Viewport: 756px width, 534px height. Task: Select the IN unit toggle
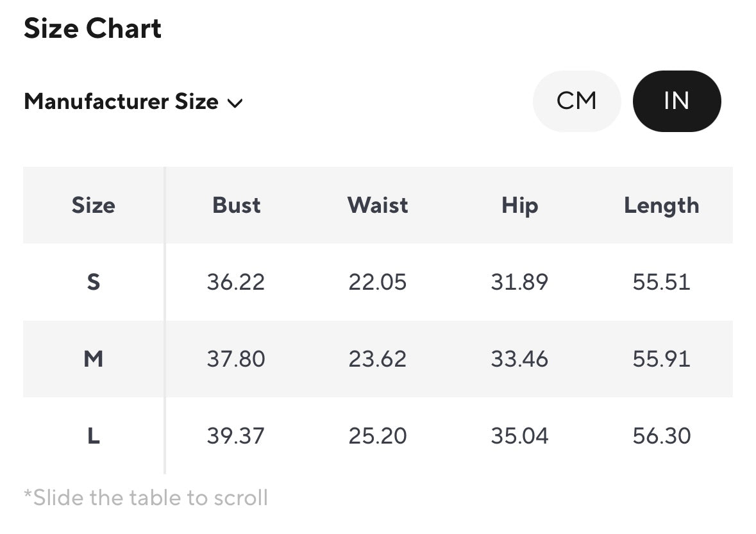tap(676, 101)
